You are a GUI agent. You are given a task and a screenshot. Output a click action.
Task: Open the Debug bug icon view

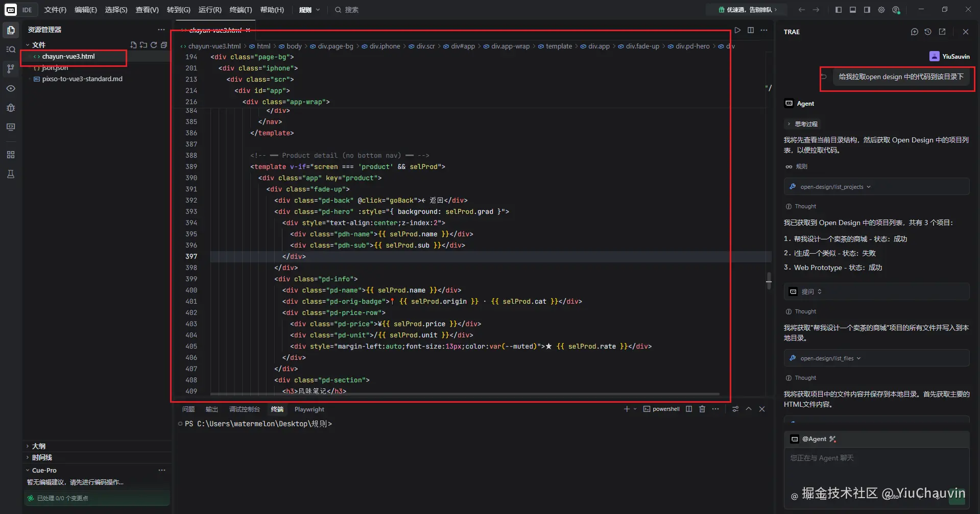pos(11,108)
